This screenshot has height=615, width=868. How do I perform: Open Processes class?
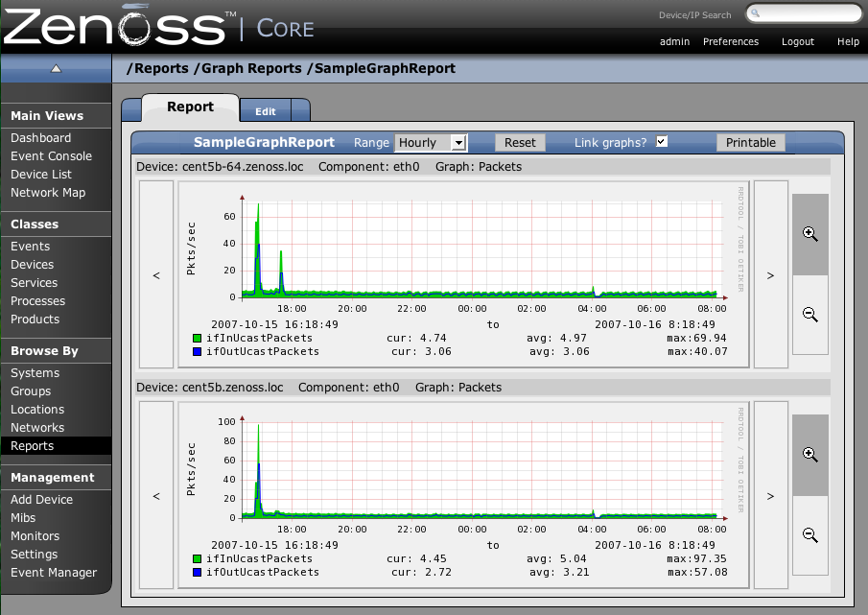tap(37, 301)
